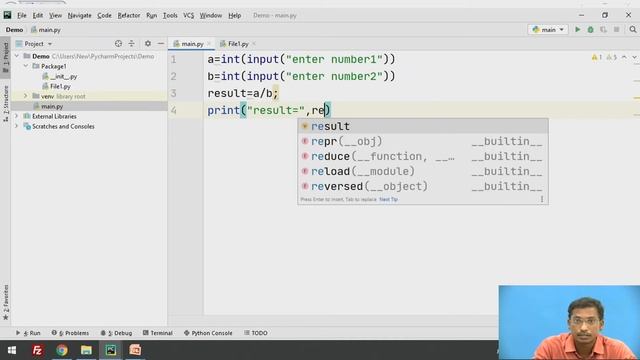Viewport: 640px width, 360px height.
Task: Close the File1.py editor tab
Action: click(254, 44)
